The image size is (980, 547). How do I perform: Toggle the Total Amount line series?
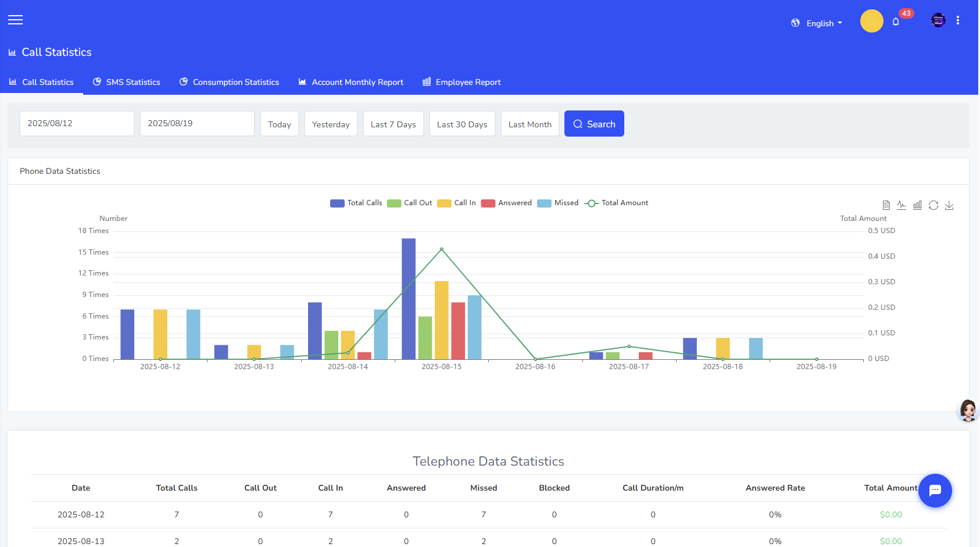pos(617,203)
